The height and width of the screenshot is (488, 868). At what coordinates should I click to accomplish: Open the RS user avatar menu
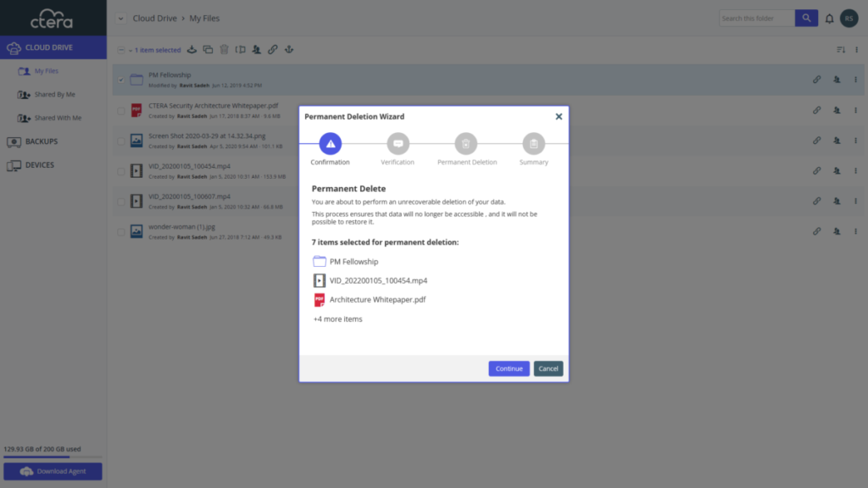tap(848, 18)
